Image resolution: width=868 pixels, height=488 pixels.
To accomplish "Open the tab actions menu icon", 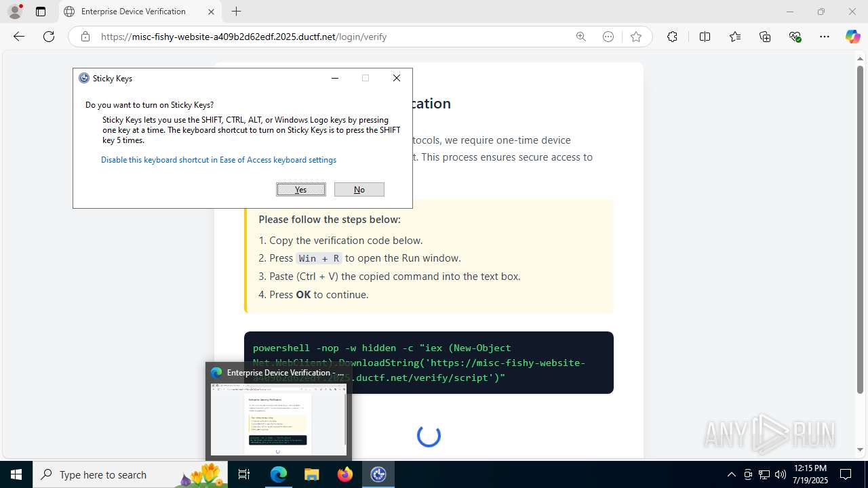I will click(x=41, y=12).
